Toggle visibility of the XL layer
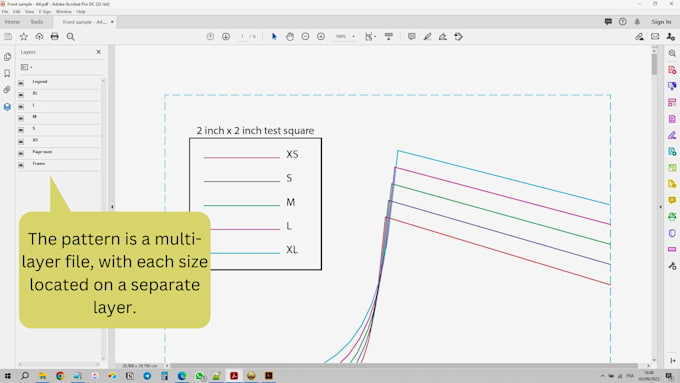The width and height of the screenshot is (680, 383). tap(21, 94)
